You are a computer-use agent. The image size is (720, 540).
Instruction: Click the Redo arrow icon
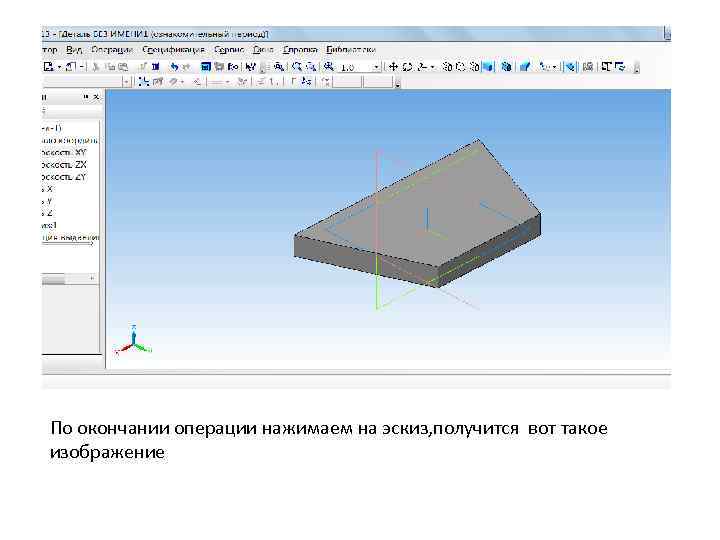[186, 67]
